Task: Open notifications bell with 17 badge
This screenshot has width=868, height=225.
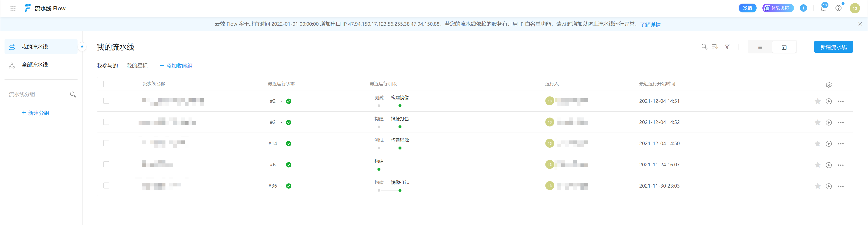Action: point(823,8)
